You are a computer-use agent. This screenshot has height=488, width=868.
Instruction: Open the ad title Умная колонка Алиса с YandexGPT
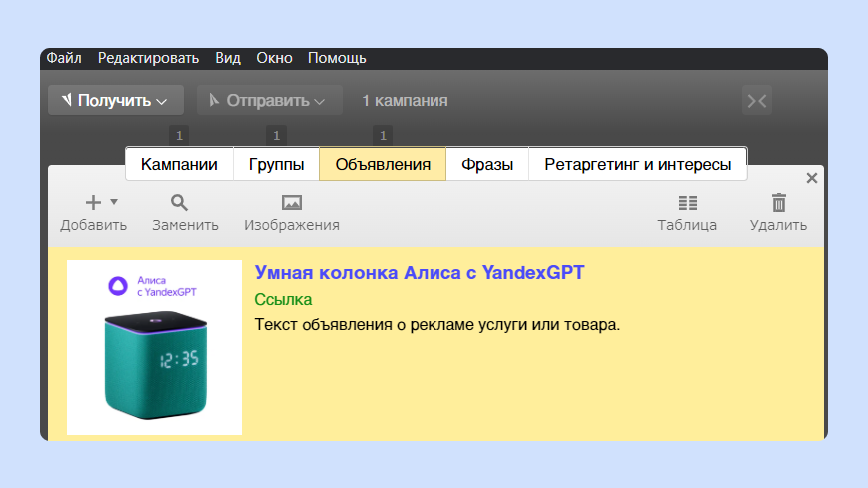click(420, 272)
